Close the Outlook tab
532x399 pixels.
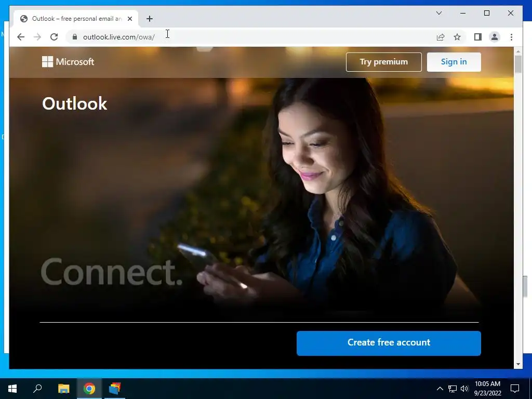click(129, 19)
